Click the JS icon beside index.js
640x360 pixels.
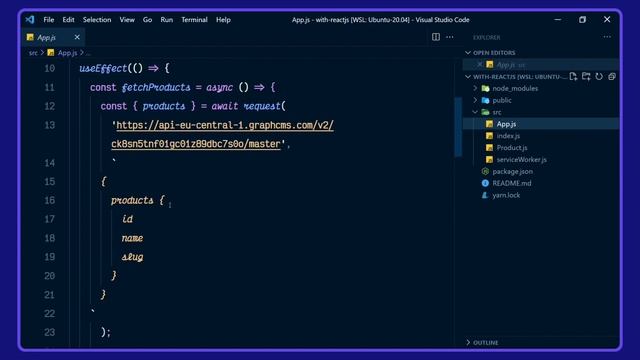[489, 136]
